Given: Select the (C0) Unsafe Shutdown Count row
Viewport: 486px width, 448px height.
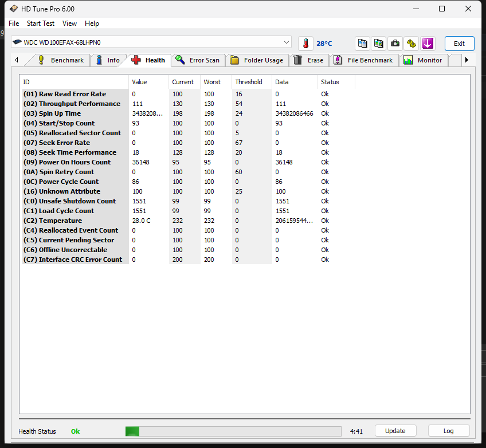Looking at the screenshot, I should [x=187, y=201].
